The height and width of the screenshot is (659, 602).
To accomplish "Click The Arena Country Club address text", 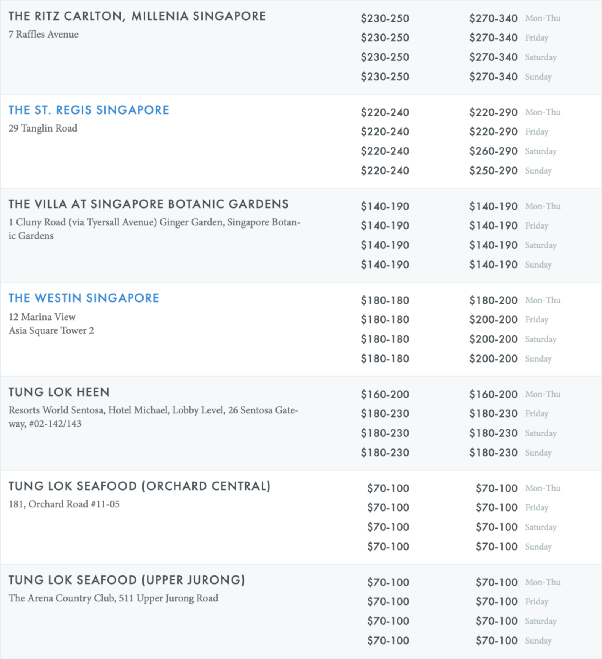I will [x=114, y=598].
